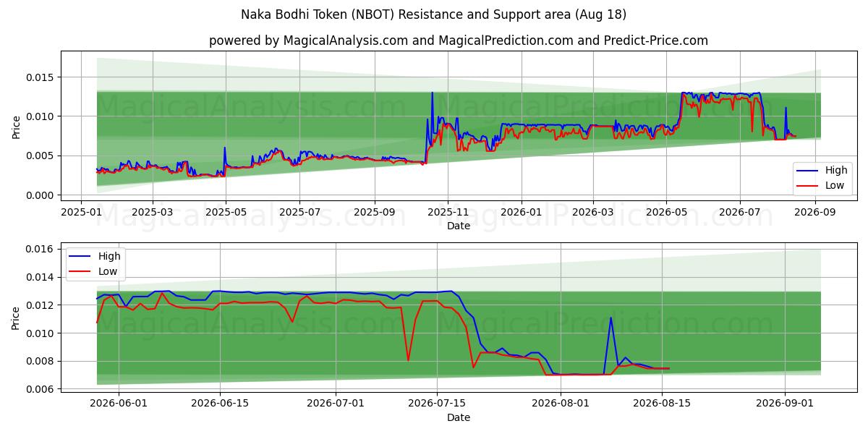Click the bottom chart x-axis label 2026-06-15

pos(219,403)
